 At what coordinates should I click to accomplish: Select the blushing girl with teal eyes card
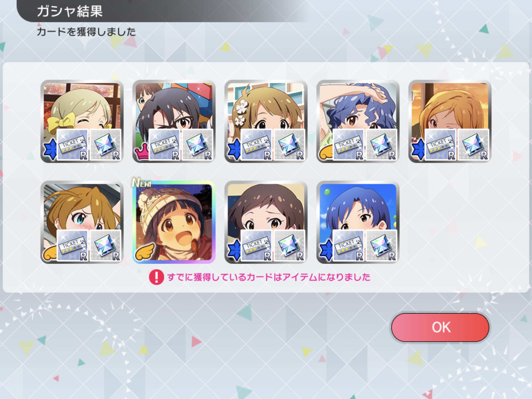pos(82,222)
